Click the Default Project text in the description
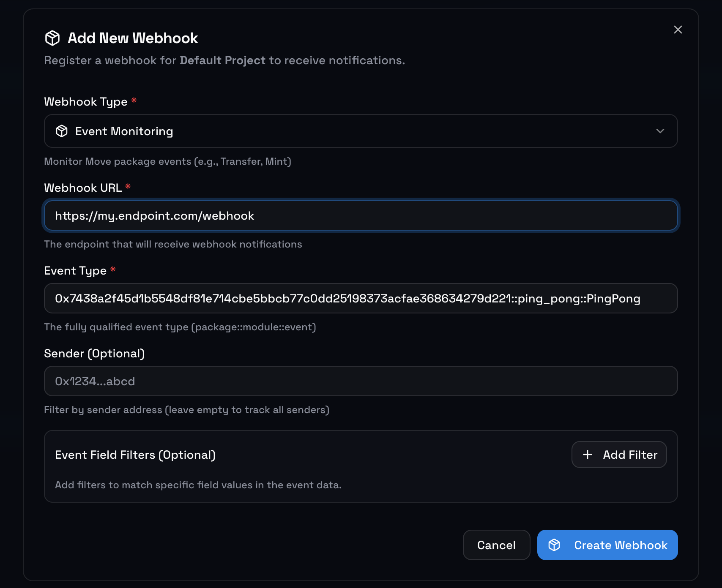Viewport: 722px width, 588px height. (222, 60)
